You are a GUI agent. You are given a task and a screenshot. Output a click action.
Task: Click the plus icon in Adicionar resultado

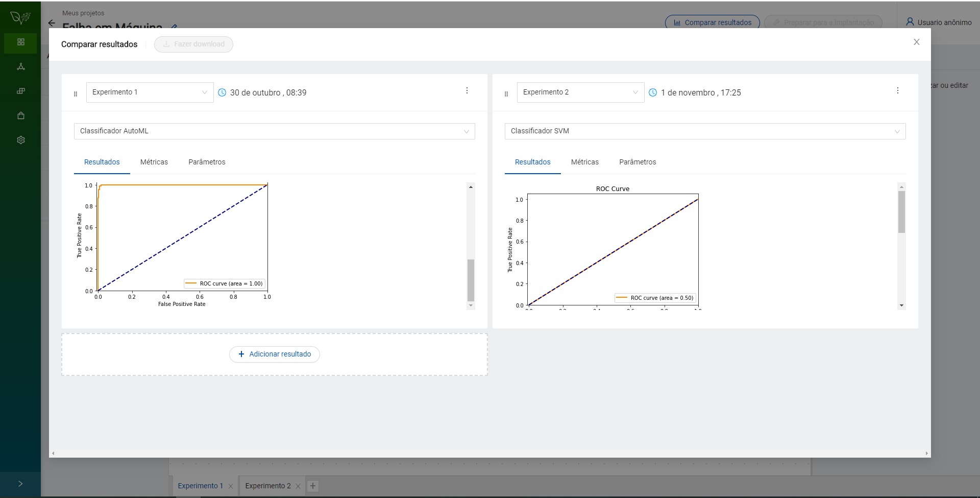tap(241, 354)
